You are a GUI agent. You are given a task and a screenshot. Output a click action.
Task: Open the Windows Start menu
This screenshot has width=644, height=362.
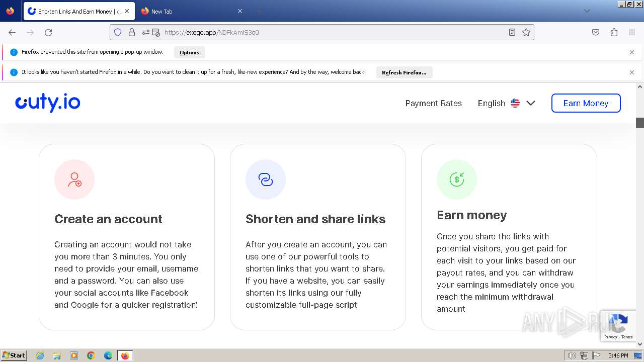14,355
